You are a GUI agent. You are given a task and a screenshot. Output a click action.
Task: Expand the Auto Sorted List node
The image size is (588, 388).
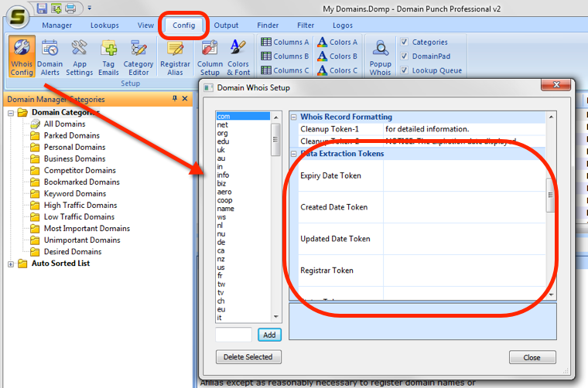coord(11,264)
